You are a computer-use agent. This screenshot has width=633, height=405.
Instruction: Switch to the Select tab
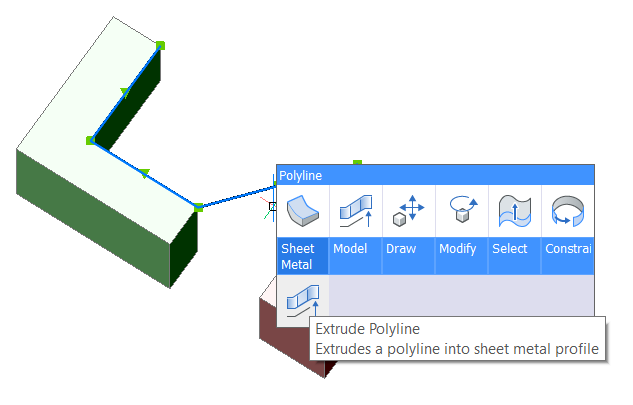click(x=510, y=249)
